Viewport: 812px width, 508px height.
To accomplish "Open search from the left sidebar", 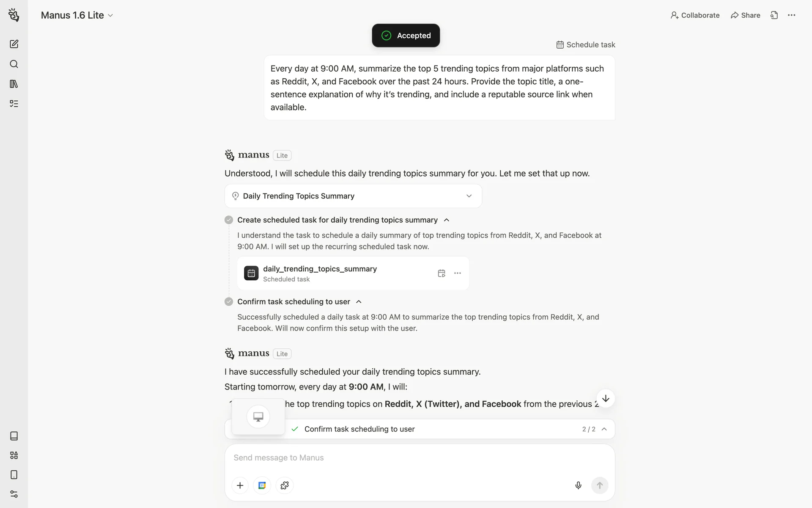I will 14,64.
